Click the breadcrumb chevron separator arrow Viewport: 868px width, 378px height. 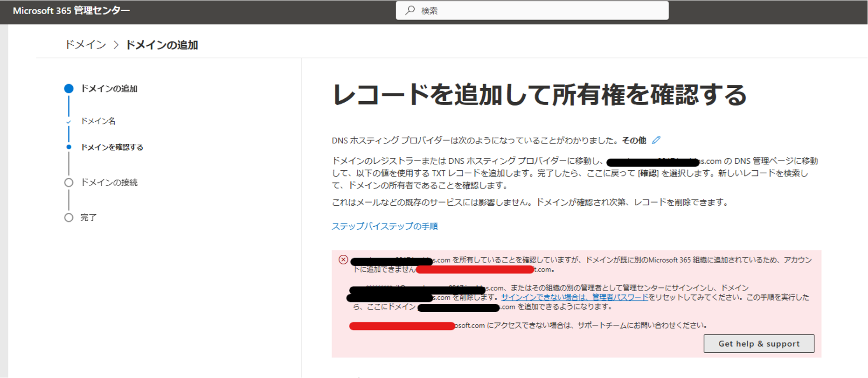coord(116,45)
